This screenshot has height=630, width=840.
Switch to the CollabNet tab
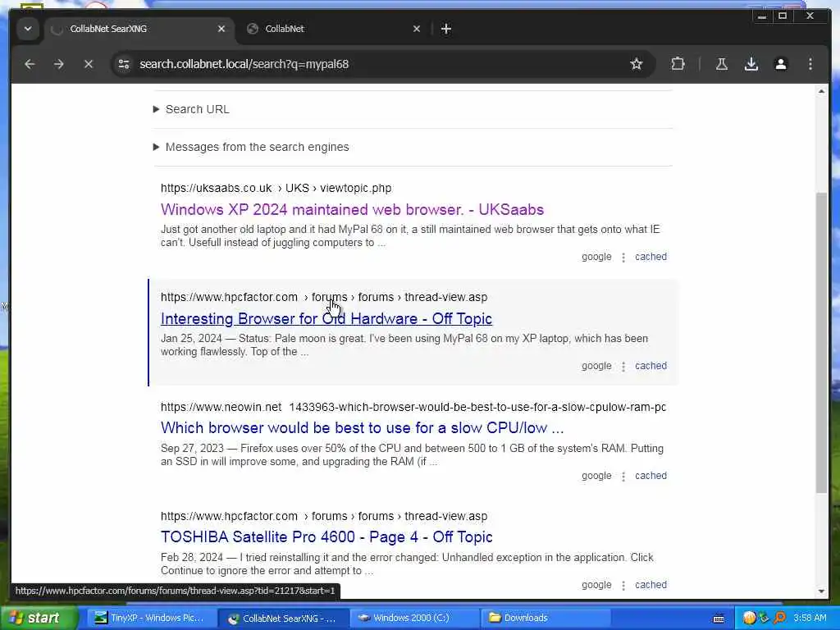tap(335, 29)
